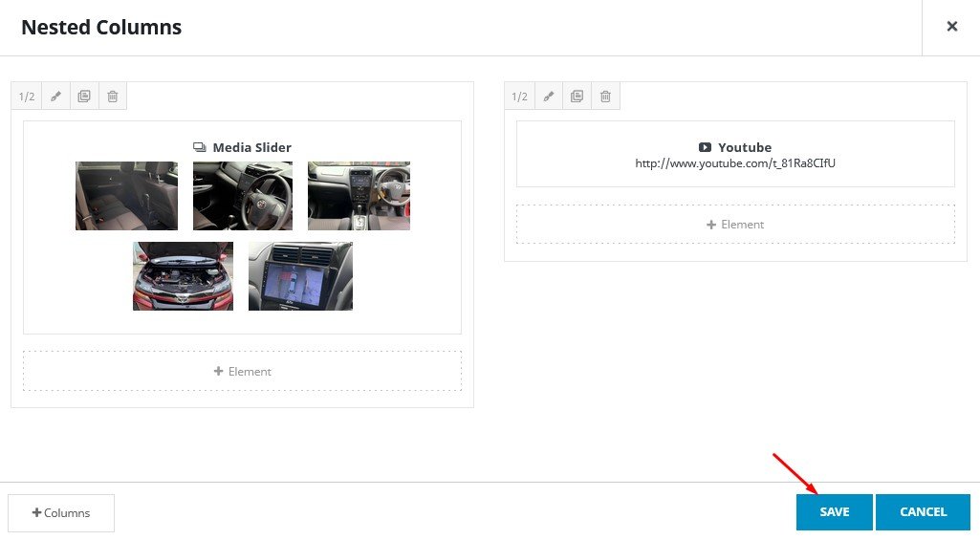The image size is (980, 540).
Task: Click the steering wheel interior thumbnail
Action: point(243,196)
